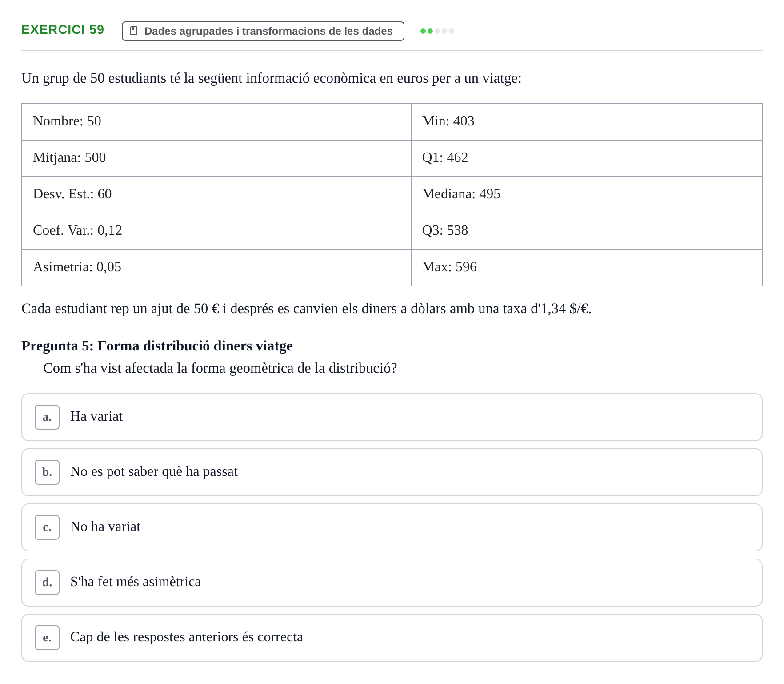Click the 'Mitjana: 500' table cell

point(216,158)
